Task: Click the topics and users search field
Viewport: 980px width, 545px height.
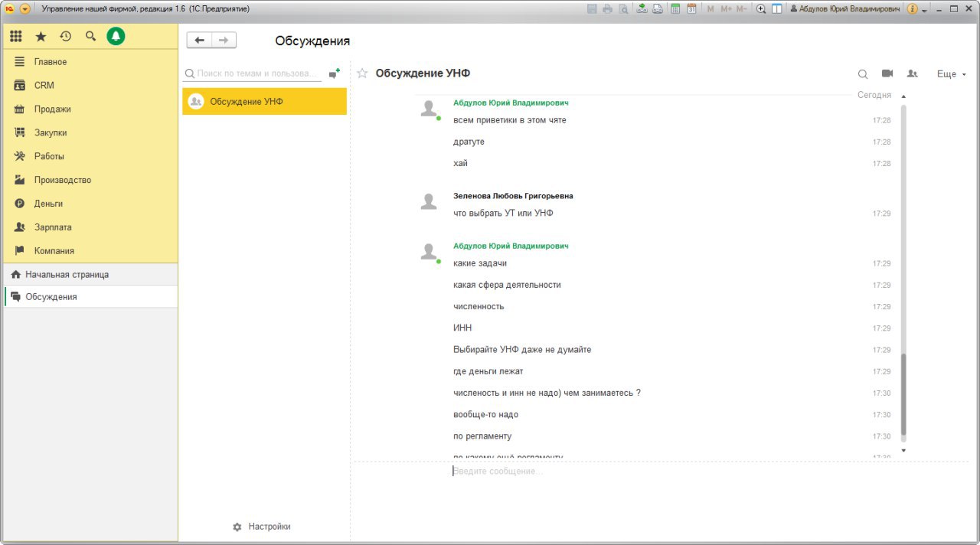Action: point(253,73)
